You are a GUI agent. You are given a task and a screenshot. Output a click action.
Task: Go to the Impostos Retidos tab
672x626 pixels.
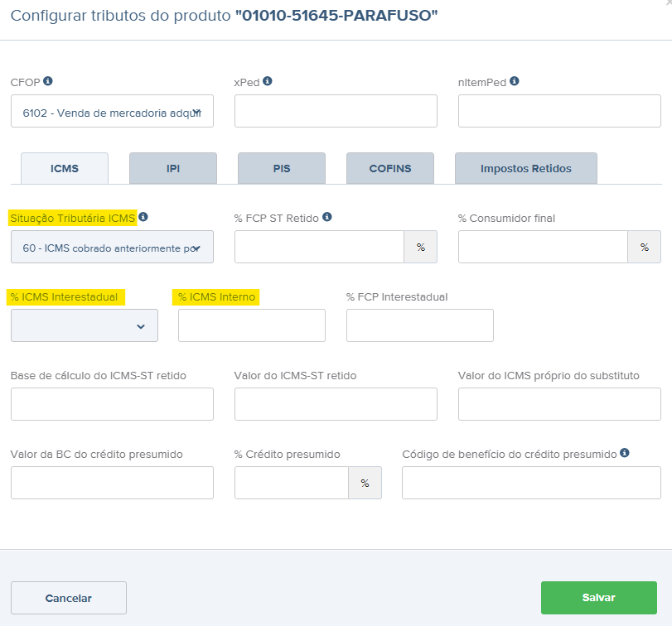tap(525, 168)
